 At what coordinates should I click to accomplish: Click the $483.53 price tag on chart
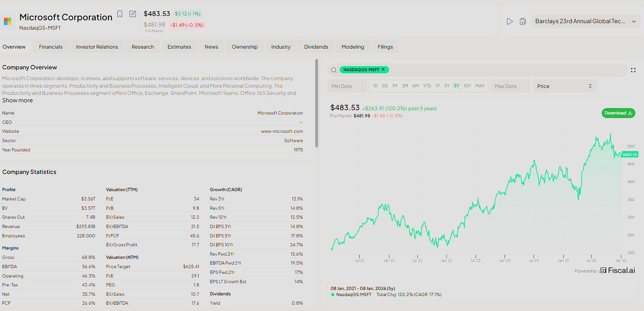(629, 155)
